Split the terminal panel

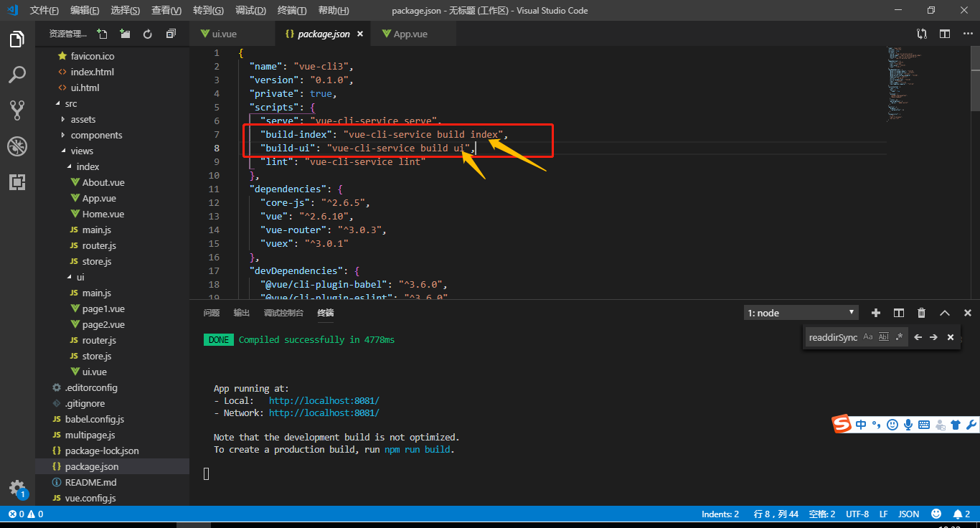coord(898,313)
